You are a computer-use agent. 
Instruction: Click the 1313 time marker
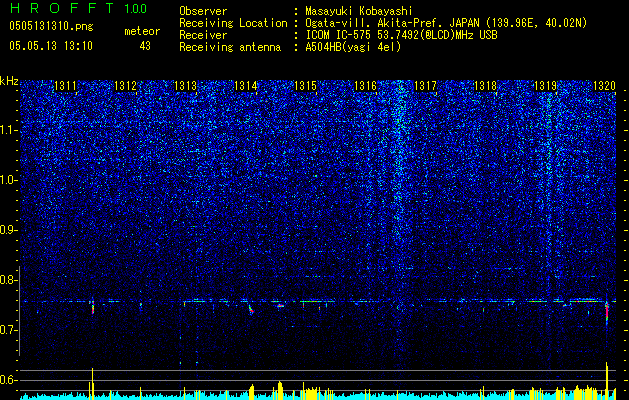[185, 85]
